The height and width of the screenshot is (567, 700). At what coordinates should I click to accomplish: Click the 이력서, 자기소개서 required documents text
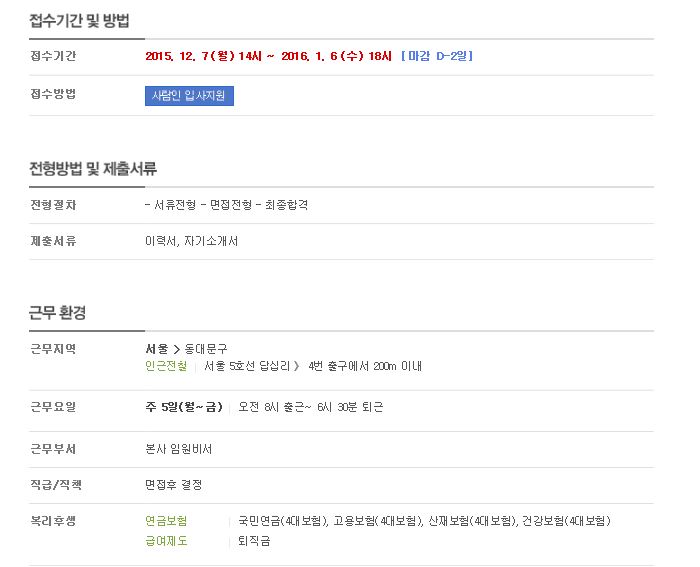(x=192, y=242)
